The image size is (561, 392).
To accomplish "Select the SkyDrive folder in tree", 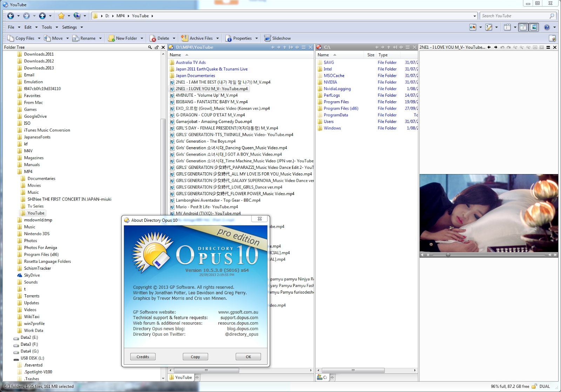I will [x=32, y=275].
